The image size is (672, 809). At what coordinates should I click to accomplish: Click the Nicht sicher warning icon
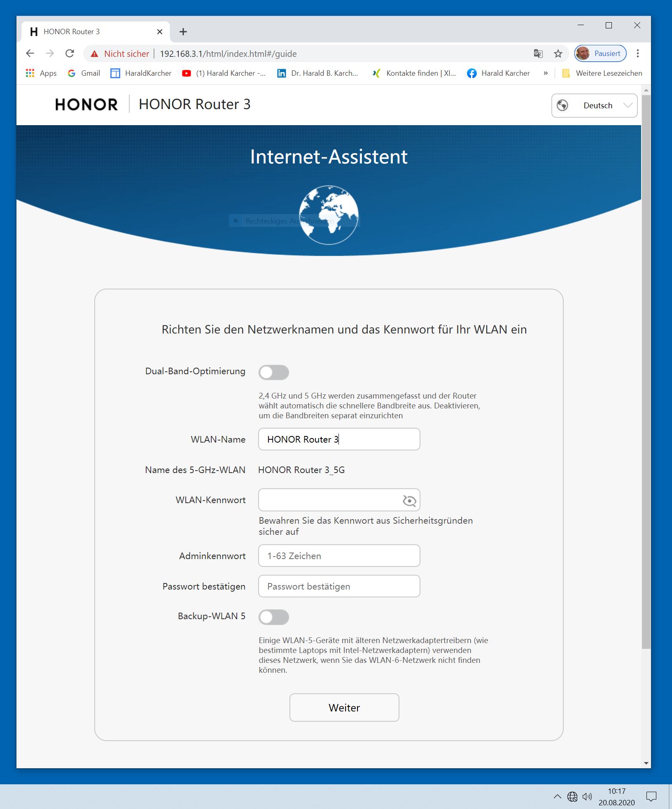tap(95, 54)
